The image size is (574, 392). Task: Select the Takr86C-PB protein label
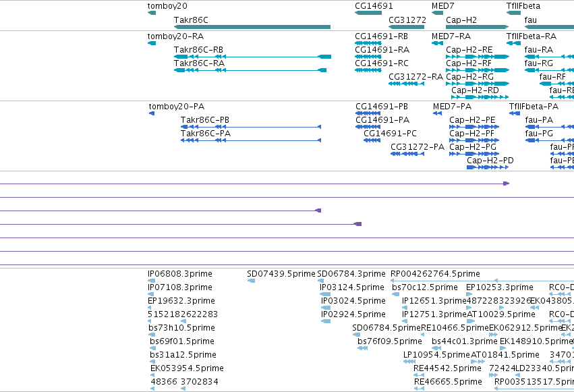pyautogui.click(x=205, y=120)
